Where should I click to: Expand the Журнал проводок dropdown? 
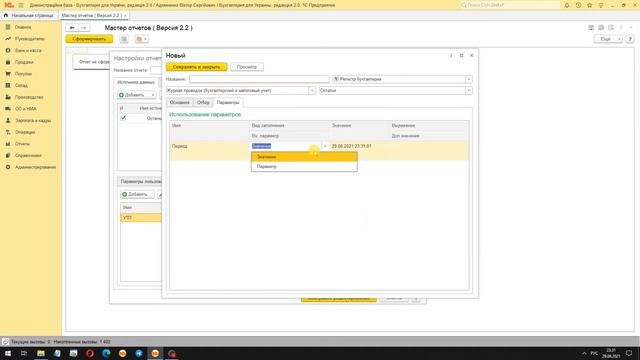pos(312,90)
